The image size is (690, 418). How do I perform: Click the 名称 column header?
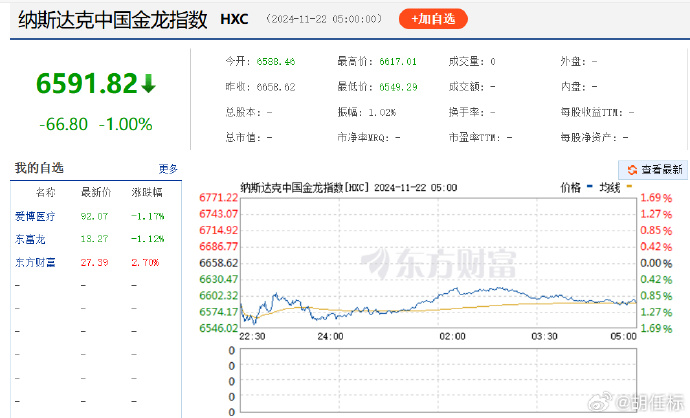[x=46, y=192]
